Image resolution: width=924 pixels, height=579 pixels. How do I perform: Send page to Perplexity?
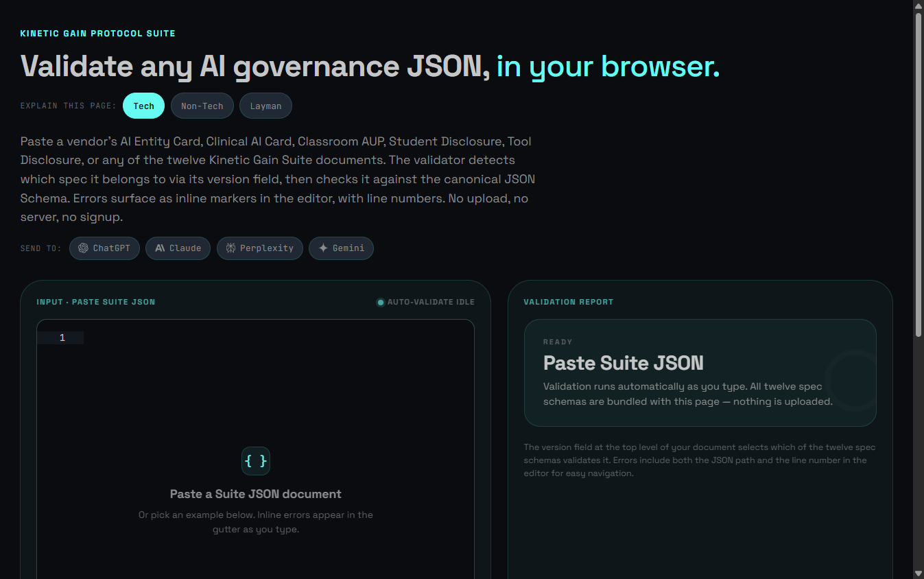pos(259,248)
